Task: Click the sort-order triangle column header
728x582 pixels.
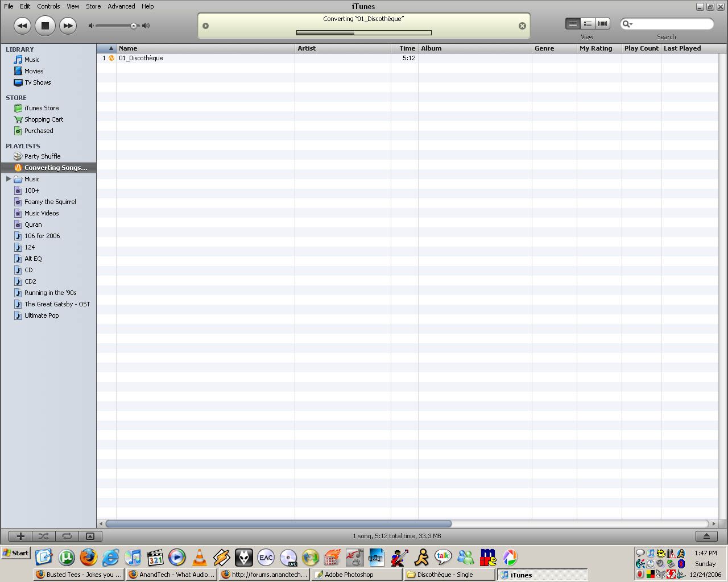Action: click(x=106, y=48)
